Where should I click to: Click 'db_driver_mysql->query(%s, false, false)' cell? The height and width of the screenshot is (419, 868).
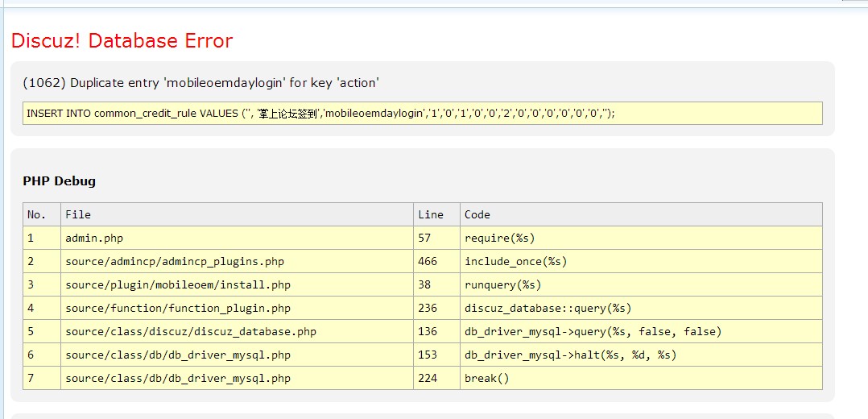641,331
